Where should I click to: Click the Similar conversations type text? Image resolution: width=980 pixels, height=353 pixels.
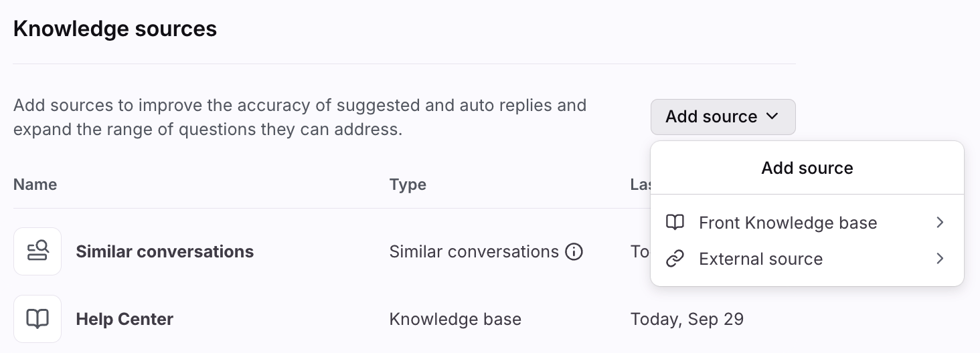(x=474, y=251)
